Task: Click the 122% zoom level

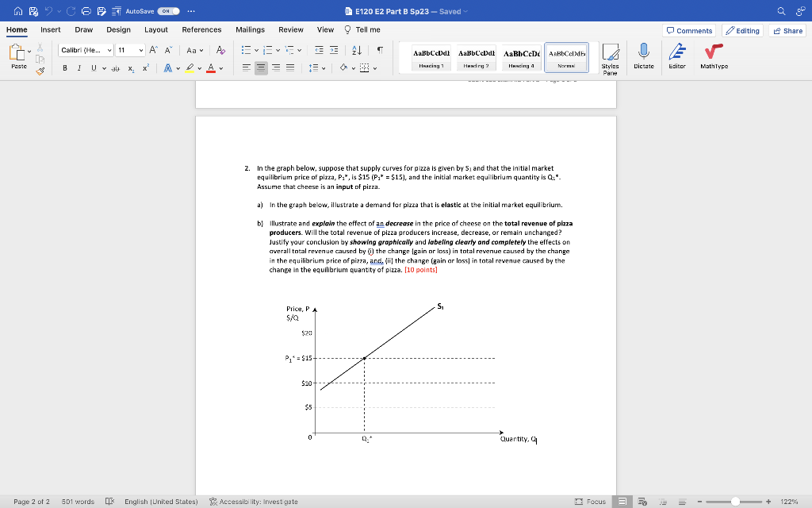Action: tap(789, 502)
